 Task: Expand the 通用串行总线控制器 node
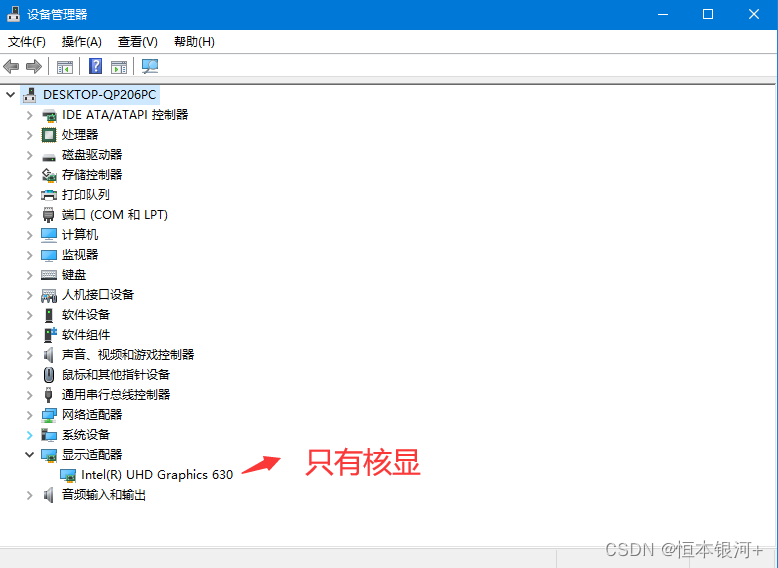click(29, 395)
